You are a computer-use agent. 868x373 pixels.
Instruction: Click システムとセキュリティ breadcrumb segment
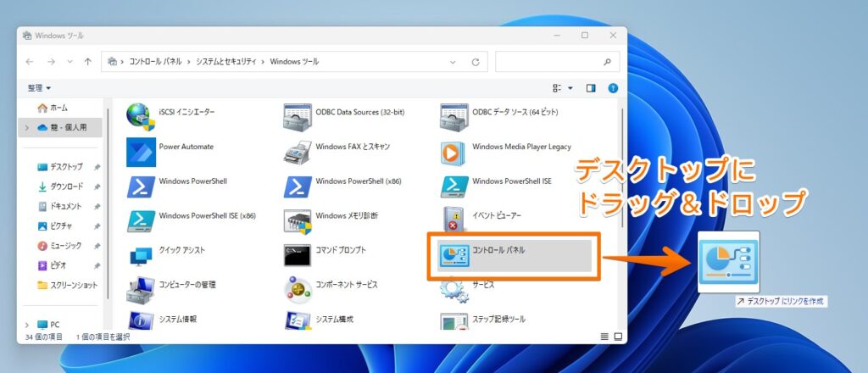225,62
